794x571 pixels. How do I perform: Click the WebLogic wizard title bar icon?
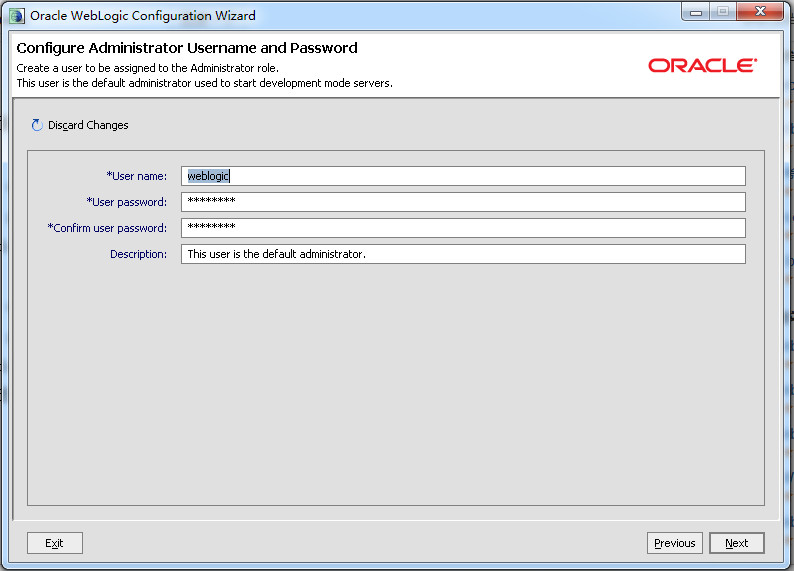click(16, 16)
